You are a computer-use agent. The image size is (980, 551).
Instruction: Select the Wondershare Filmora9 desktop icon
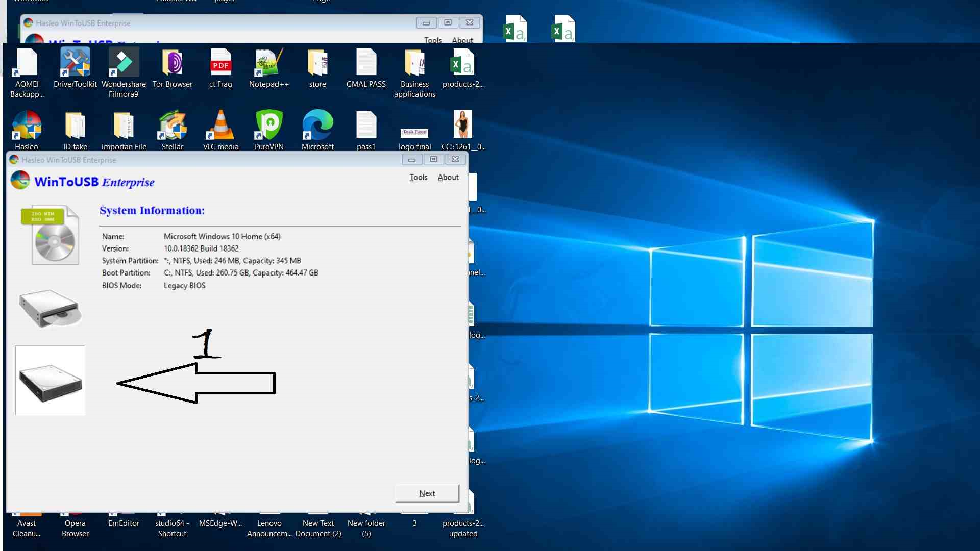tap(124, 73)
